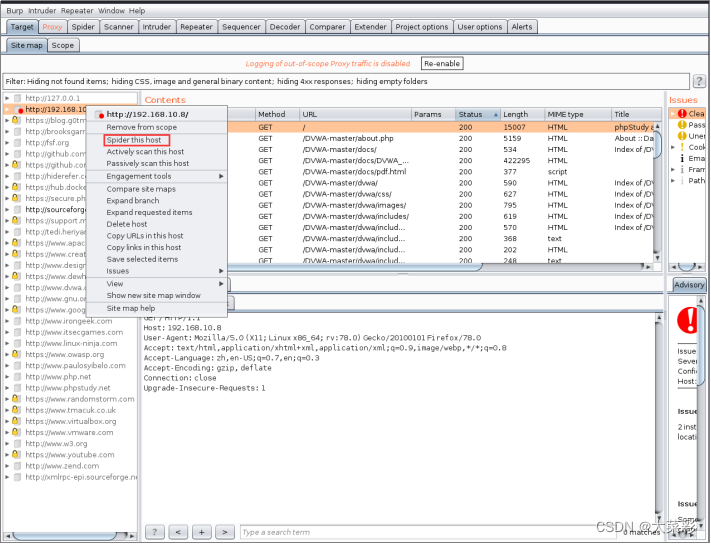Click the filter bar to change filter
This screenshot has width=711, height=544.
pyautogui.click(x=346, y=82)
